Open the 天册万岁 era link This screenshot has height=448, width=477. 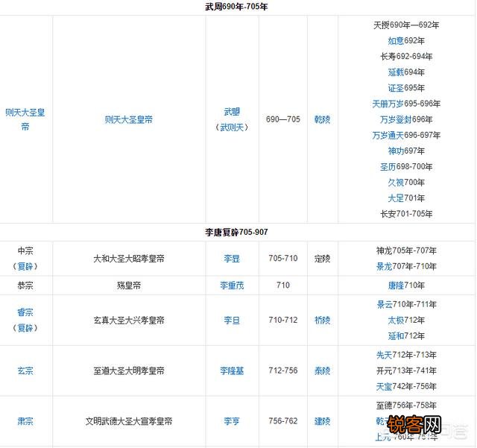(388, 104)
